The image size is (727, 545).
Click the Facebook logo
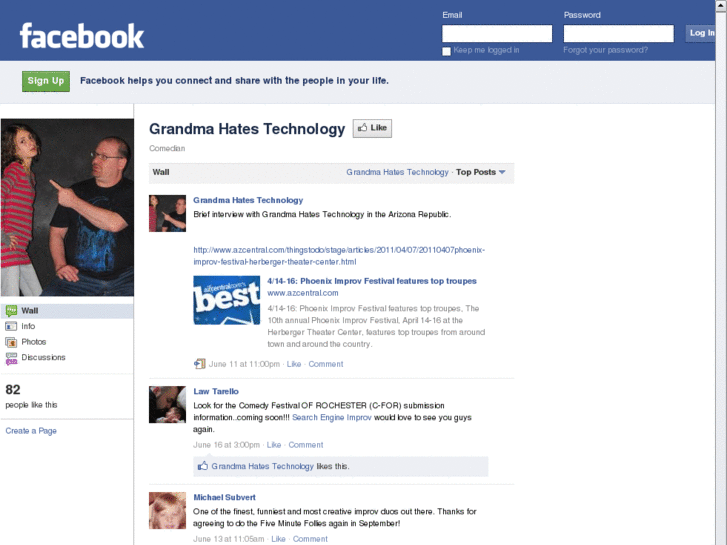click(82, 36)
